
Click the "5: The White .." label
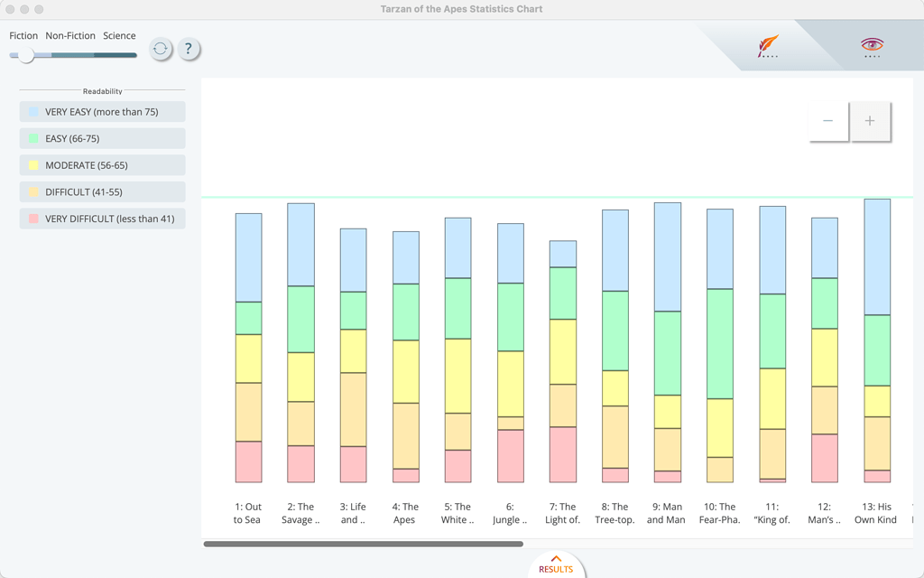point(457,513)
